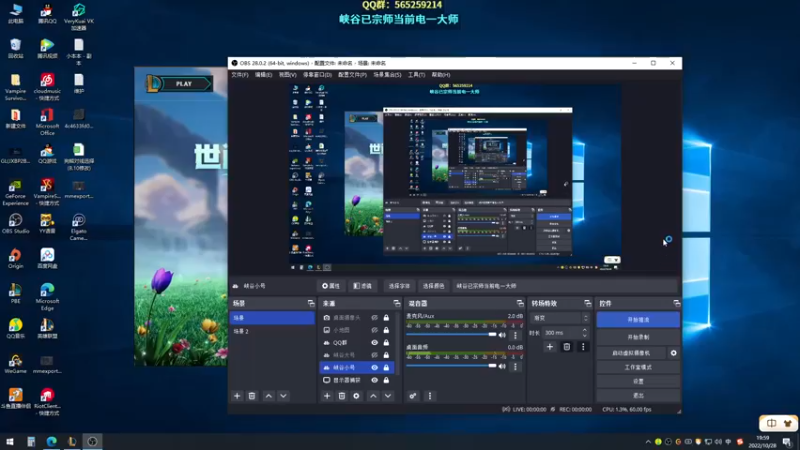Open Origin desktop shortcut
The width and height of the screenshot is (800, 450).
pos(15,259)
